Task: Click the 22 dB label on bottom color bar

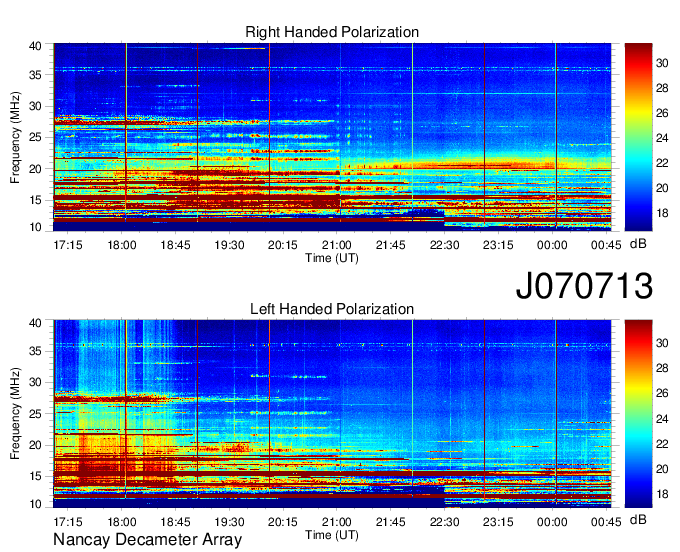Action: pyautogui.click(x=662, y=444)
